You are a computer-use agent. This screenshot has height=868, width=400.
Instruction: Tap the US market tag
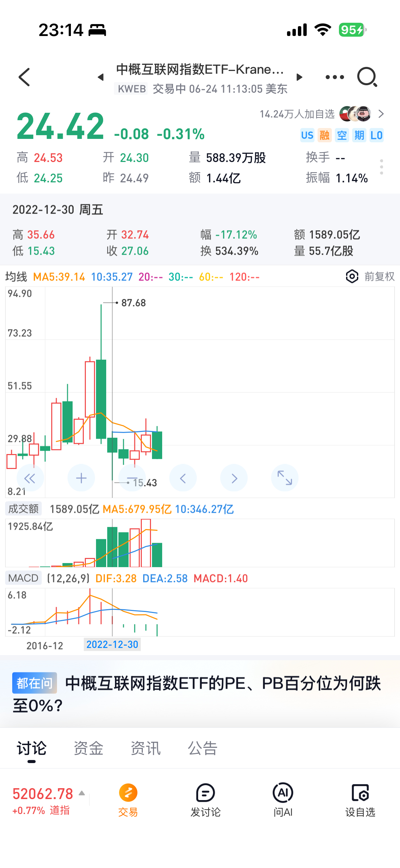pos(307,135)
